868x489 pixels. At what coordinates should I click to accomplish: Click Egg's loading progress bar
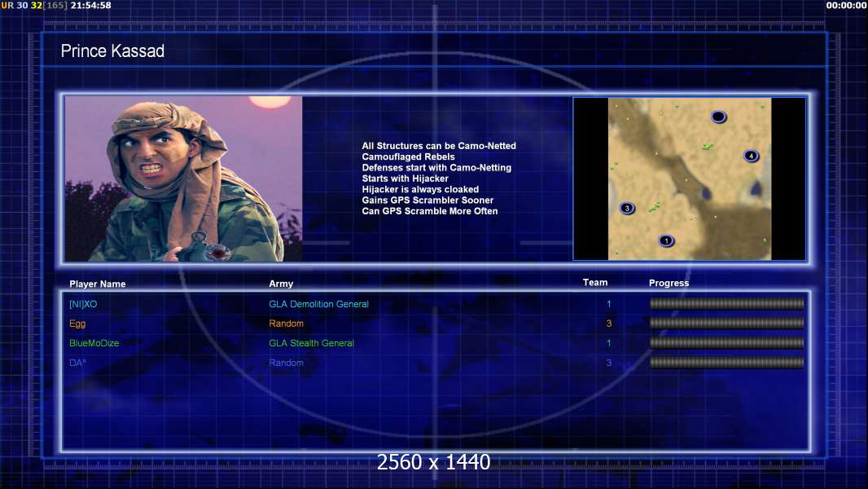pos(727,323)
